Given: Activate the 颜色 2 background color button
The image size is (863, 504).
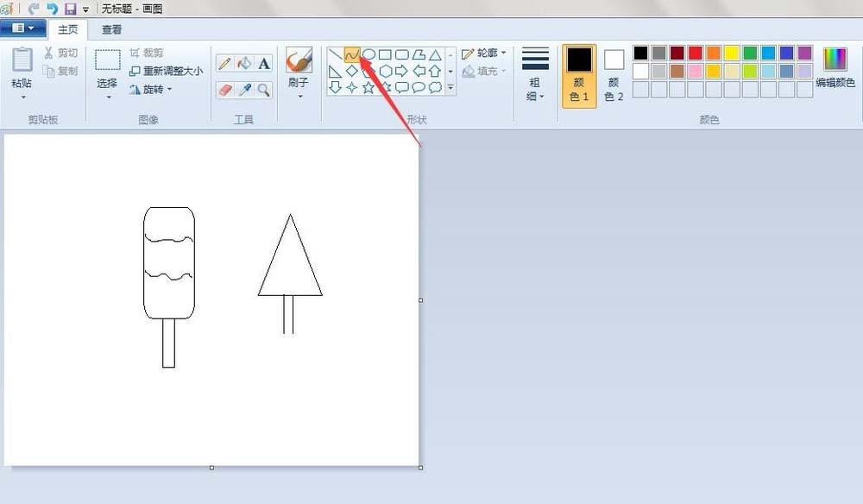Looking at the screenshot, I should (x=614, y=76).
